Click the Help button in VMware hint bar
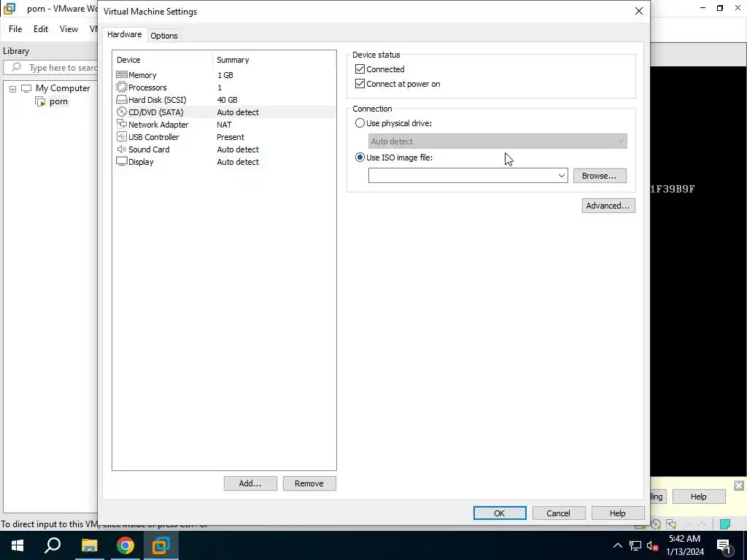Image resolution: width=747 pixels, height=560 pixels. (698, 497)
